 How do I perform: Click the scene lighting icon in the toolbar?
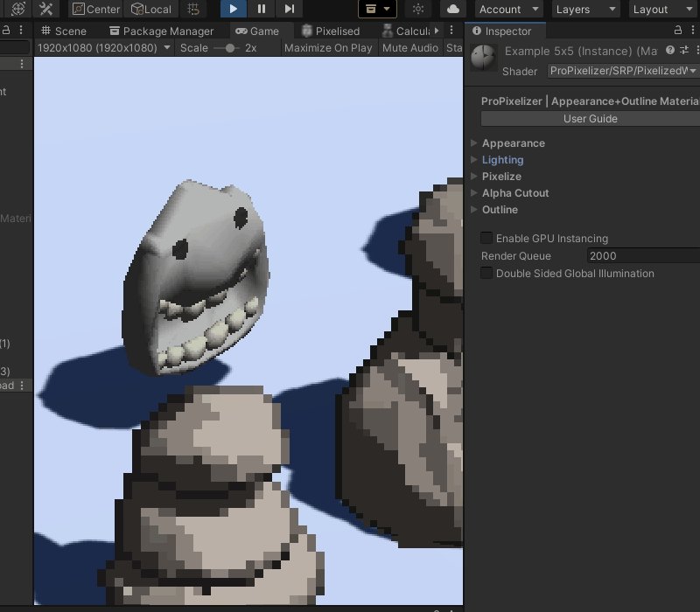(x=417, y=10)
